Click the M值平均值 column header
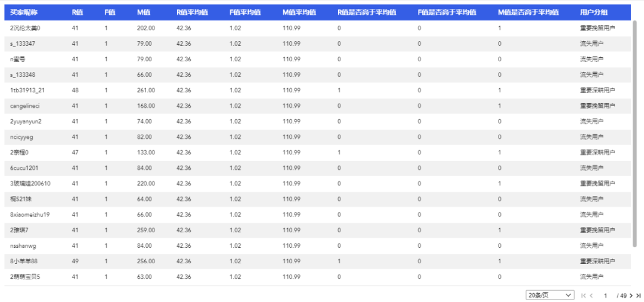The width and height of the screenshot is (644, 302). pyautogui.click(x=299, y=13)
